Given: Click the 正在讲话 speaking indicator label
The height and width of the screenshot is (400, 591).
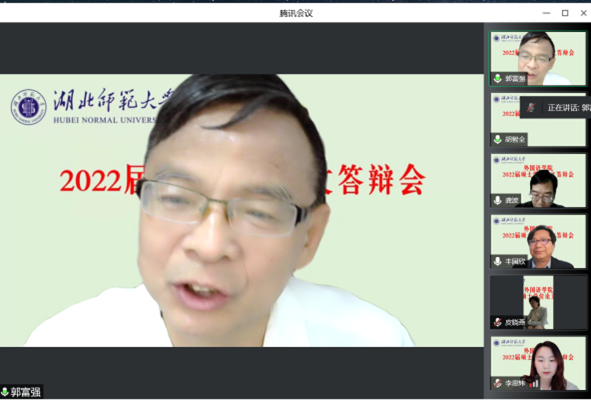Looking at the screenshot, I should (x=569, y=108).
